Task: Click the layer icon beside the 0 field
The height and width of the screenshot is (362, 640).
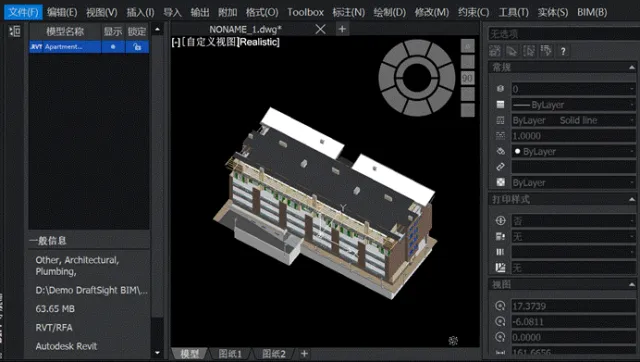Action: (x=500, y=89)
